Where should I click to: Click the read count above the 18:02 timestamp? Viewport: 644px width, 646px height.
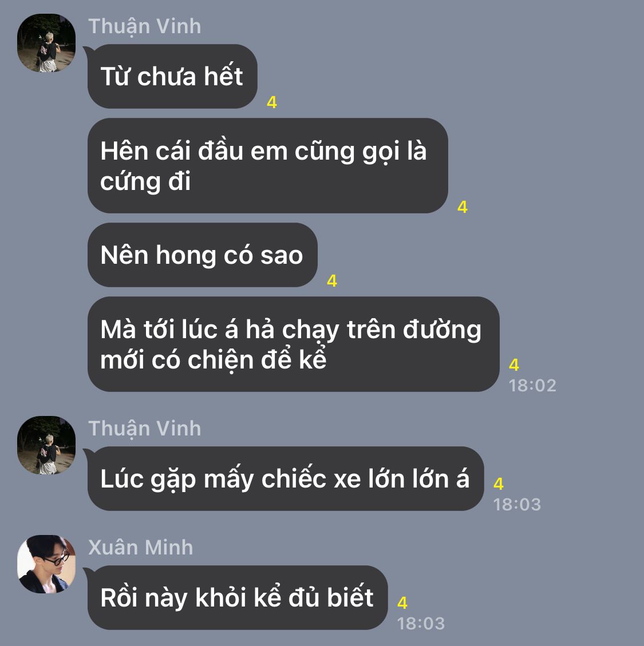(x=514, y=364)
